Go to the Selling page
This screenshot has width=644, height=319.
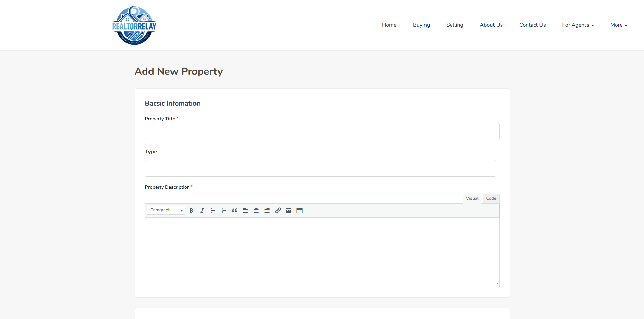(x=455, y=25)
